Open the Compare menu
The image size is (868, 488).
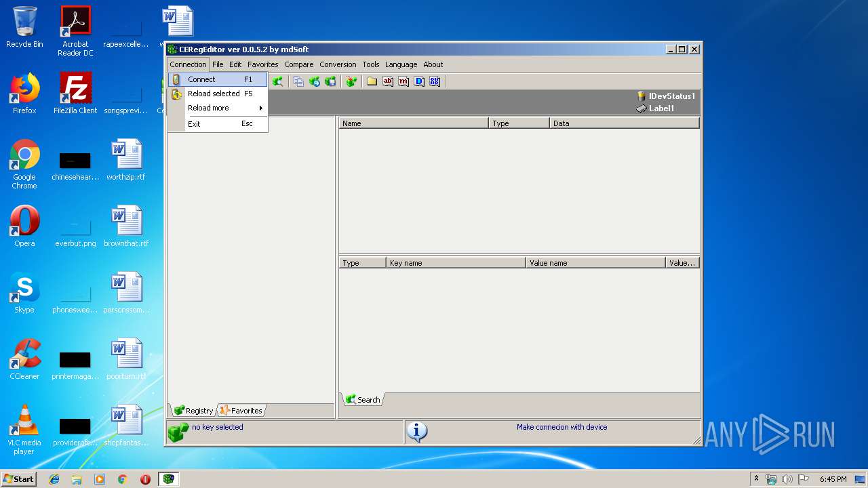299,64
